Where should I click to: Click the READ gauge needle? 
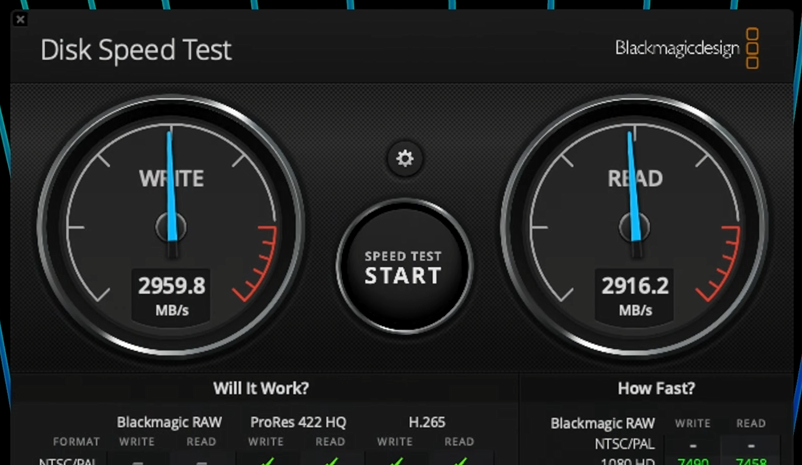tap(633, 189)
